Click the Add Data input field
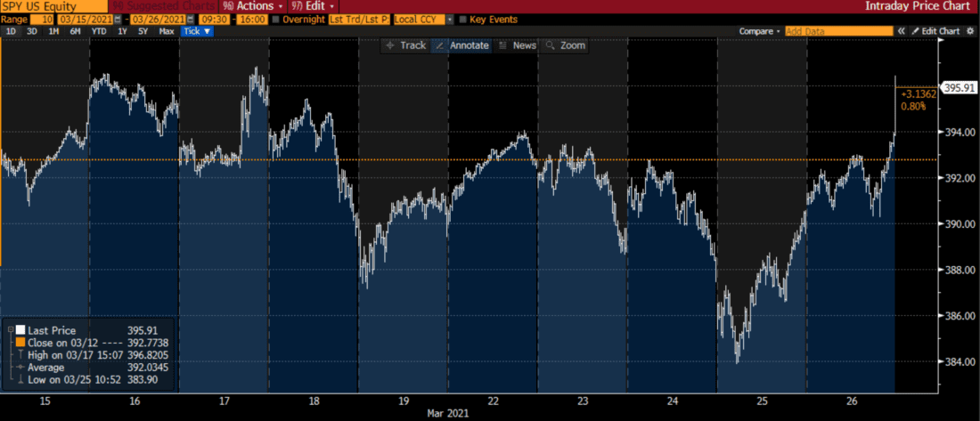 (838, 31)
